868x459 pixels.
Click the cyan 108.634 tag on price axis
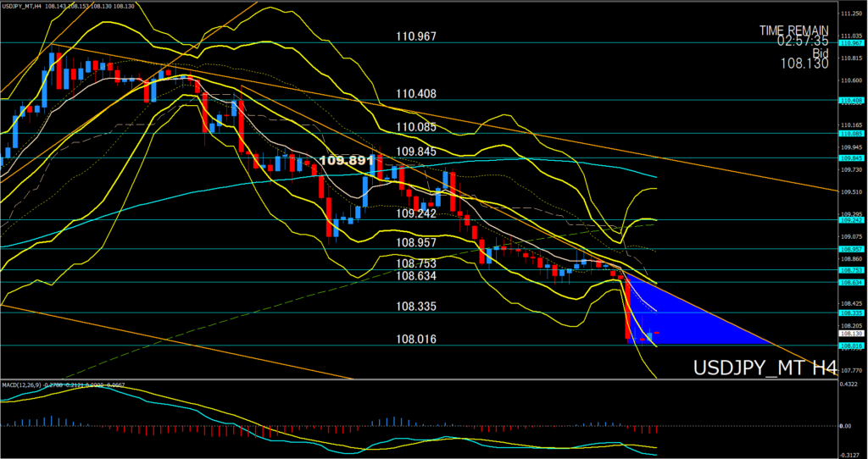(851, 282)
